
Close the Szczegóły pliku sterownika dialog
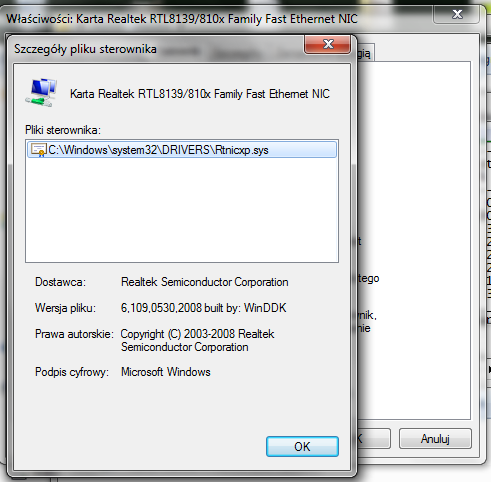[327, 44]
